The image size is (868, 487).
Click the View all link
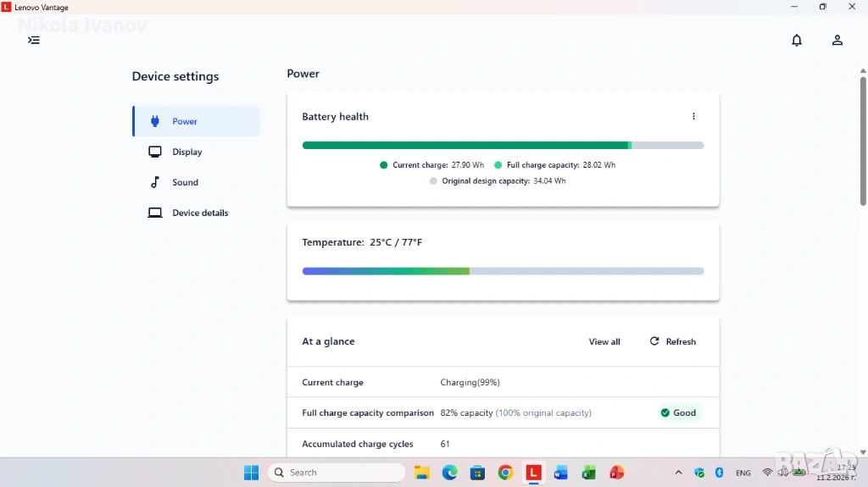[604, 341]
